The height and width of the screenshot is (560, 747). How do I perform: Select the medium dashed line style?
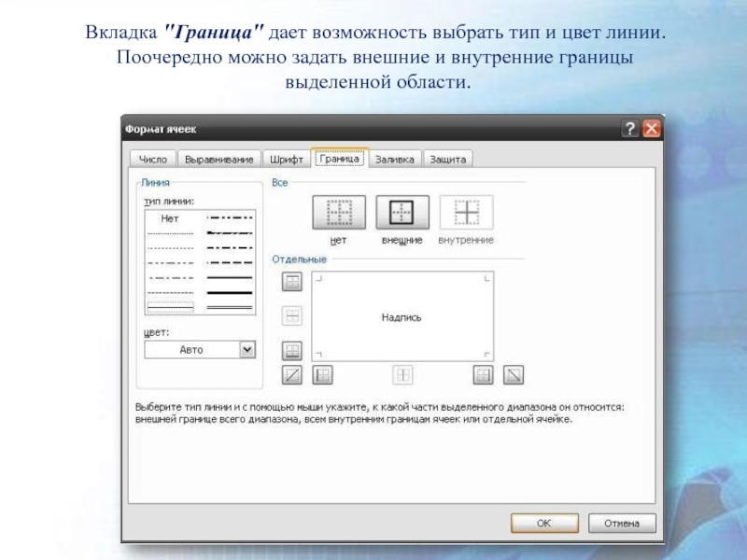tap(229, 262)
